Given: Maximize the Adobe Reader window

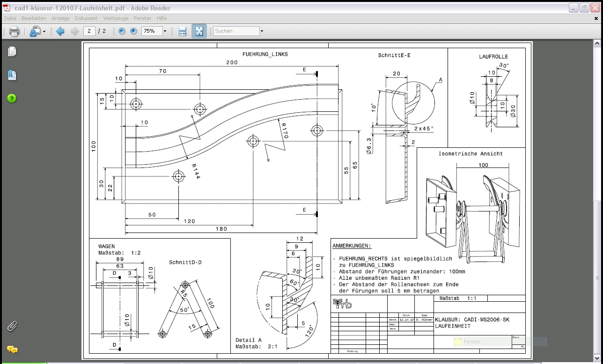Looking at the screenshot, I should point(584,7).
